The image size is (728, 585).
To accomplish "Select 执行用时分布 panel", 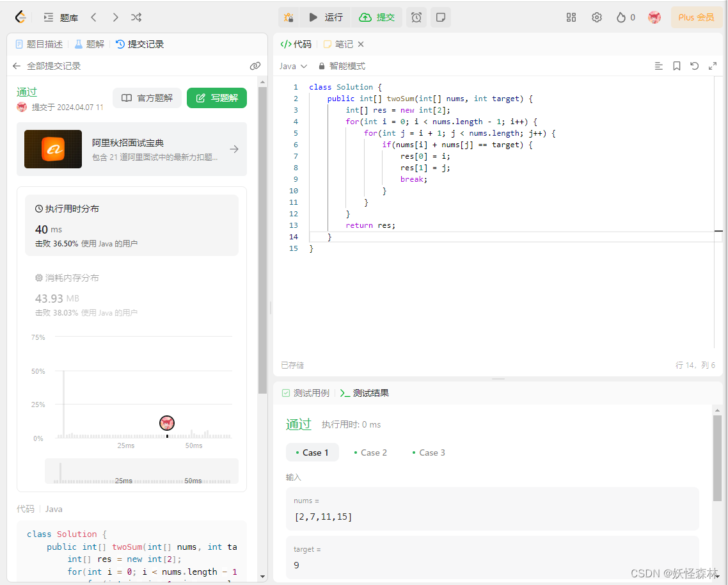I will 132,225.
